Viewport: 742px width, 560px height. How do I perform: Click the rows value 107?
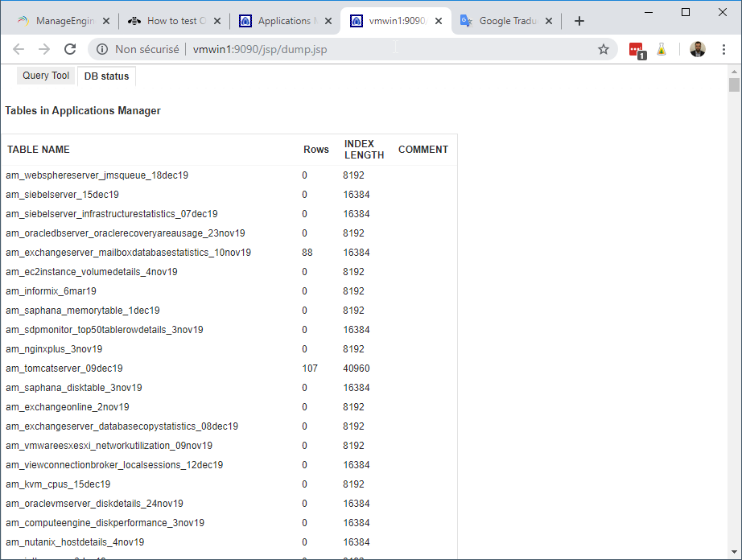pyautogui.click(x=310, y=369)
